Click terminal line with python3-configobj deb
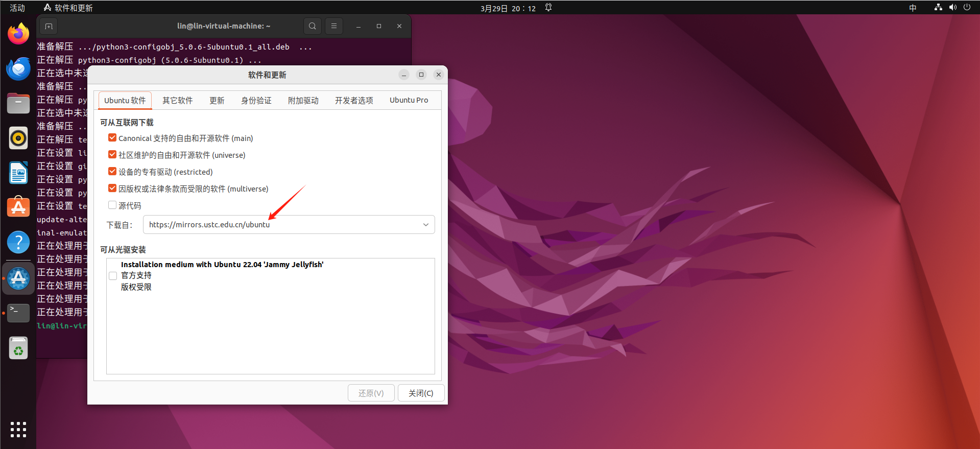Viewport: 980px width, 449px height. [174, 47]
